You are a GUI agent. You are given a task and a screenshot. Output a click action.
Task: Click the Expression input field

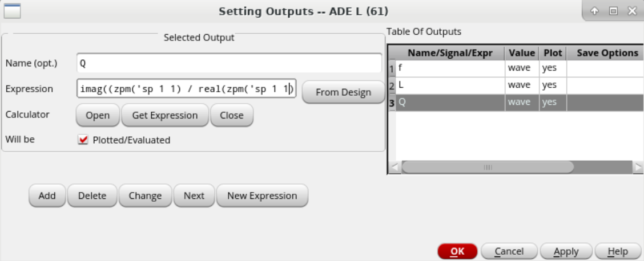(186, 89)
